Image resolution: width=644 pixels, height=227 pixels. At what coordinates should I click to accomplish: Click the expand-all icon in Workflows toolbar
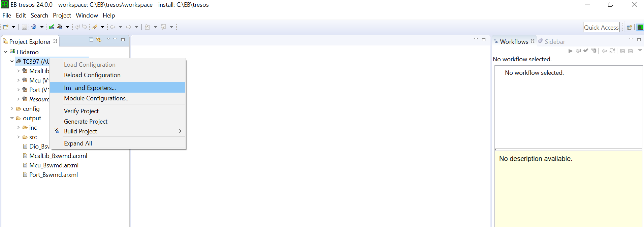622,51
